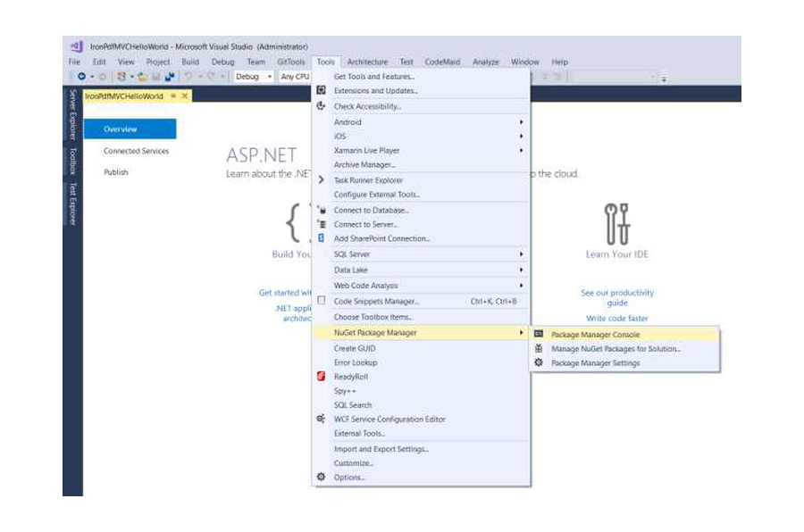Click the Connect to Server icon
The width and height of the screenshot is (804, 532).
click(322, 224)
